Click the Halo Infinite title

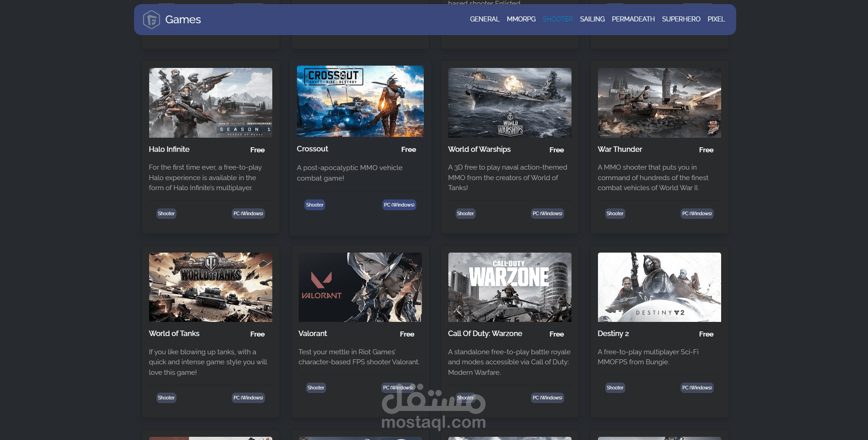pyautogui.click(x=169, y=149)
